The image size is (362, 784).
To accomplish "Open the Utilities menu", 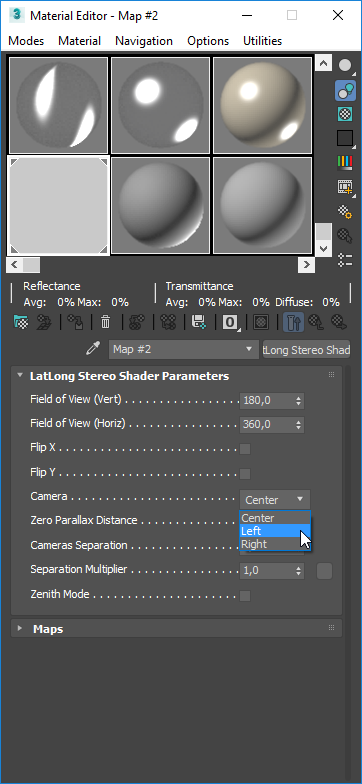I will tap(262, 41).
